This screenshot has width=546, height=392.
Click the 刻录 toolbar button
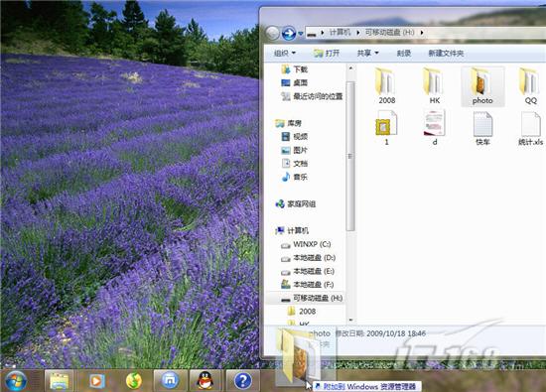pos(404,54)
